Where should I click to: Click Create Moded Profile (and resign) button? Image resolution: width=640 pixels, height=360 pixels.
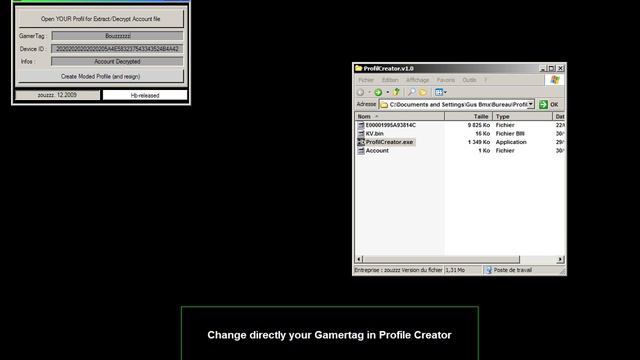point(100,76)
